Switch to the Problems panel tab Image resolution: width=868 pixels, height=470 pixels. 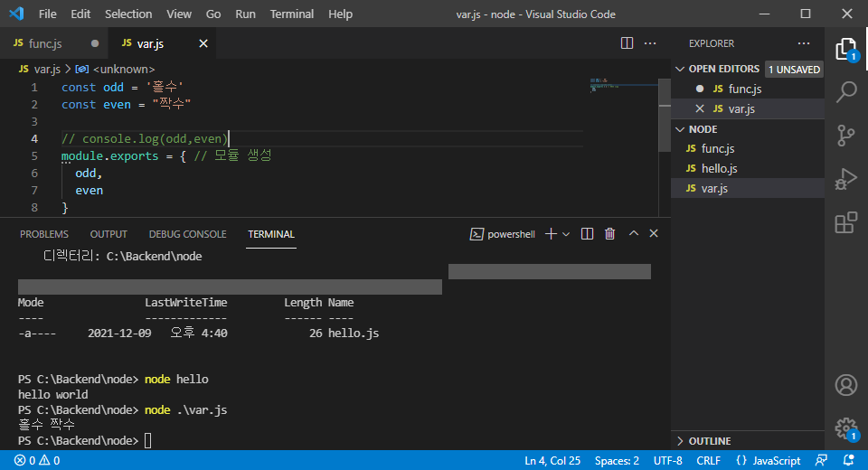pyautogui.click(x=44, y=234)
